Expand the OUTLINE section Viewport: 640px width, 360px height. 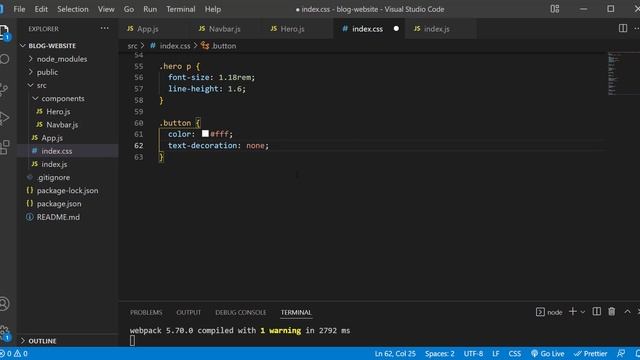(x=39, y=341)
